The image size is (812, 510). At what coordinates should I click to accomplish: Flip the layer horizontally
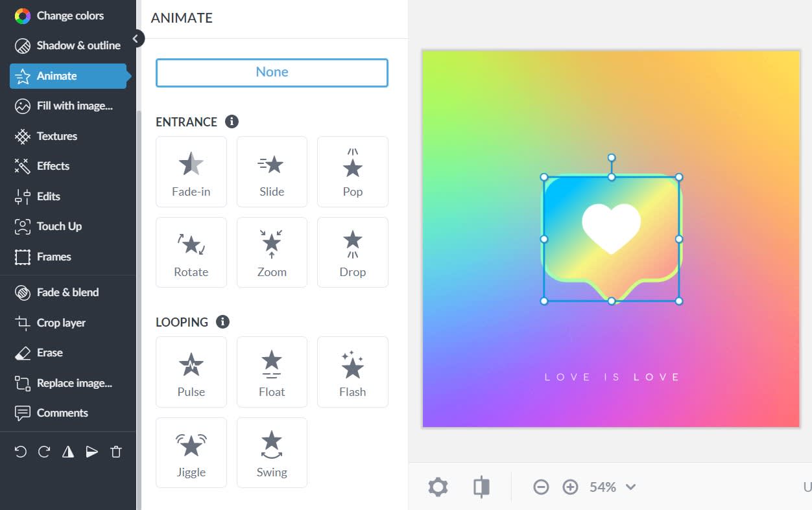[x=68, y=452]
